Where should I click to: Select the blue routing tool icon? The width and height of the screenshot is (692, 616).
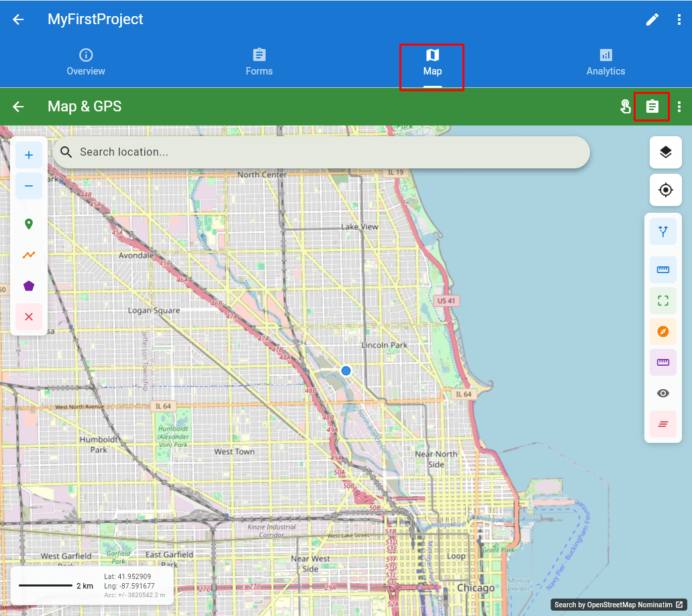tap(663, 231)
